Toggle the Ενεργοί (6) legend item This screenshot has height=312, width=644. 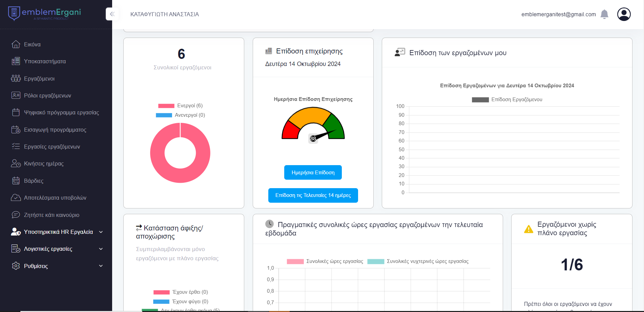(180, 106)
